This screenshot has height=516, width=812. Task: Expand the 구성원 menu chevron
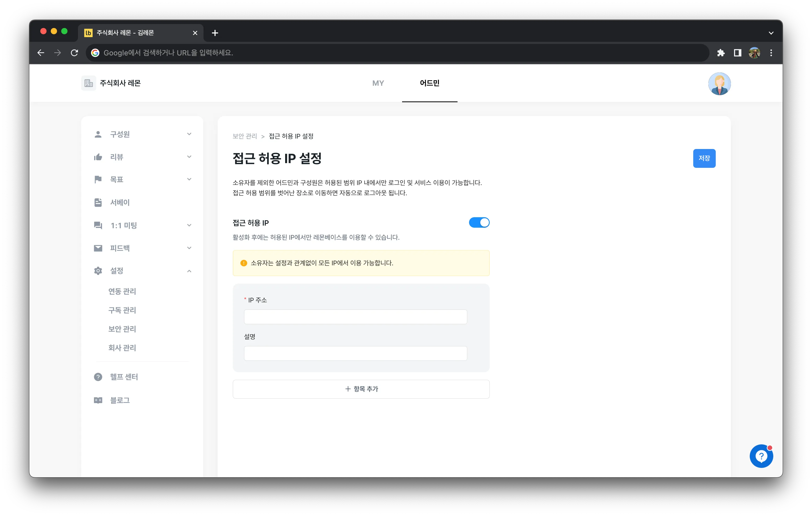[189, 134]
